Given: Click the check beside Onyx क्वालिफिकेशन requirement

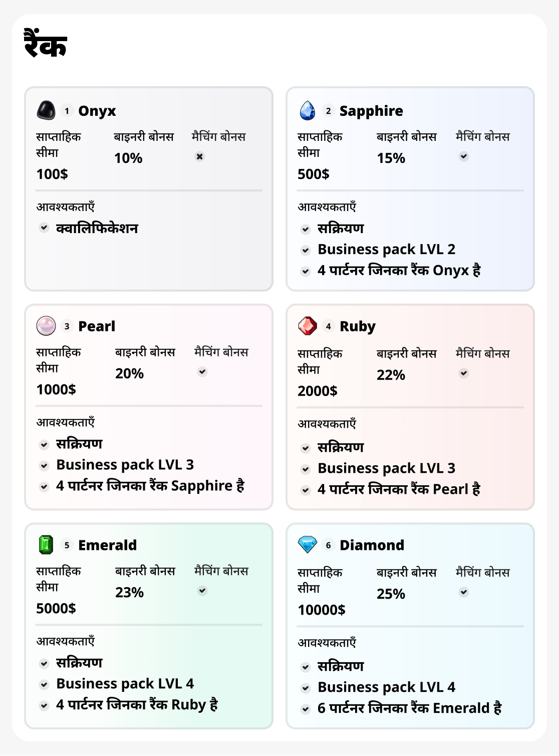Looking at the screenshot, I should [44, 228].
